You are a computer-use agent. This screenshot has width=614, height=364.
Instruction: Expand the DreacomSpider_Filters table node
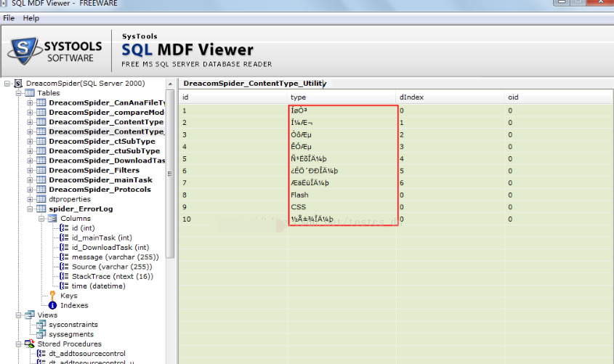point(31,170)
